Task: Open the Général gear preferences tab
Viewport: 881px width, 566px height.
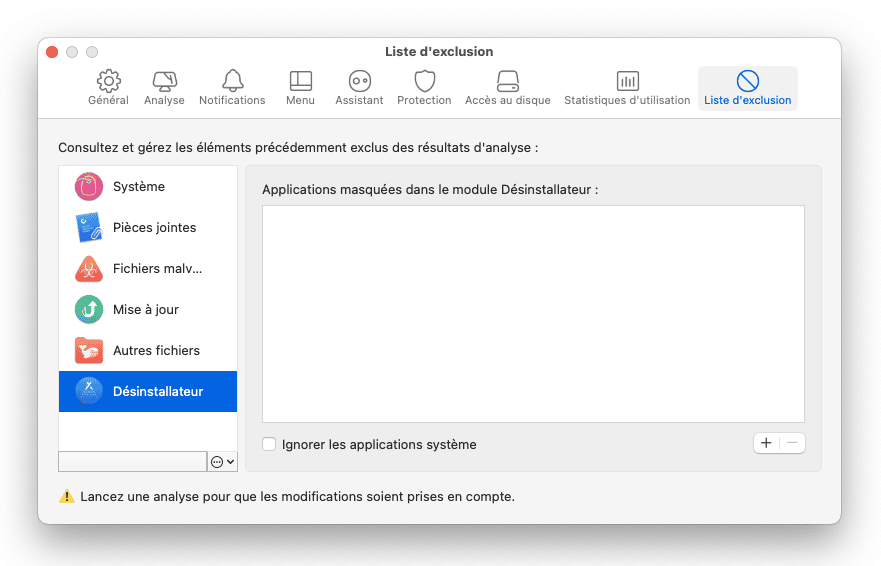Action: (x=108, y=88)
